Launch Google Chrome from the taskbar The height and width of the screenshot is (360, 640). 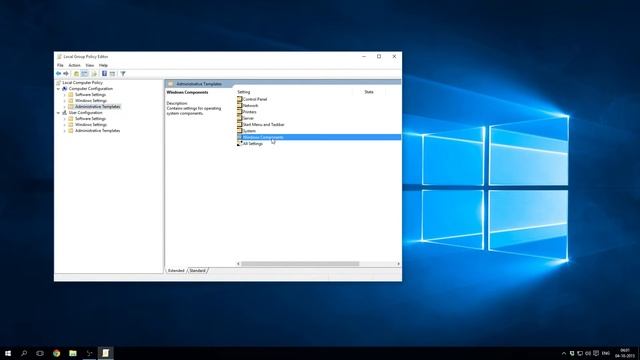tap(56, 353)
